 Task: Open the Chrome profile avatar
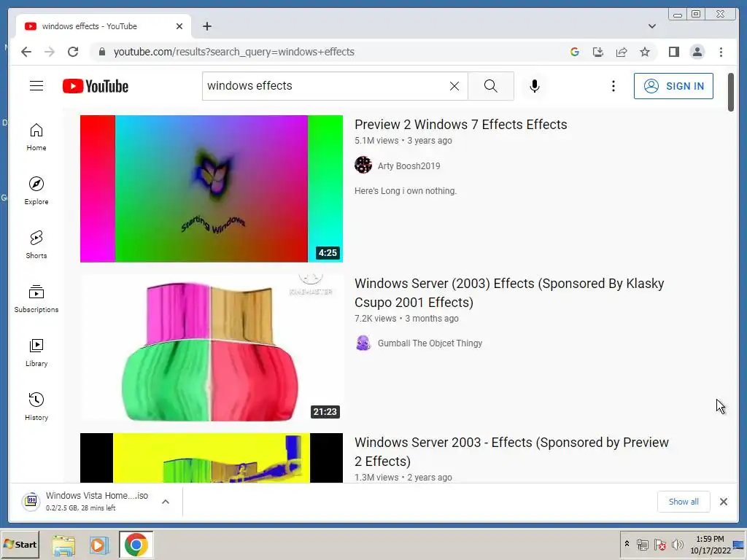[697, 52]
